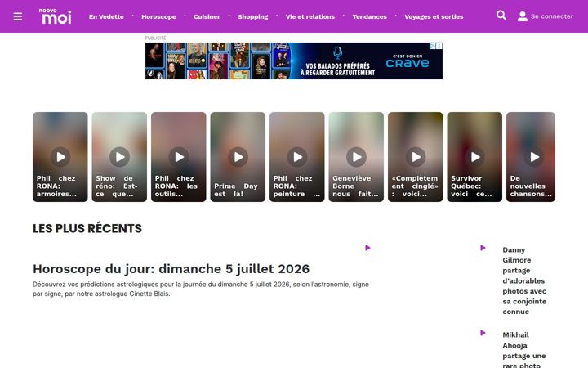Select the Tendances menu item
588x368 pixels.
[369, 16]
